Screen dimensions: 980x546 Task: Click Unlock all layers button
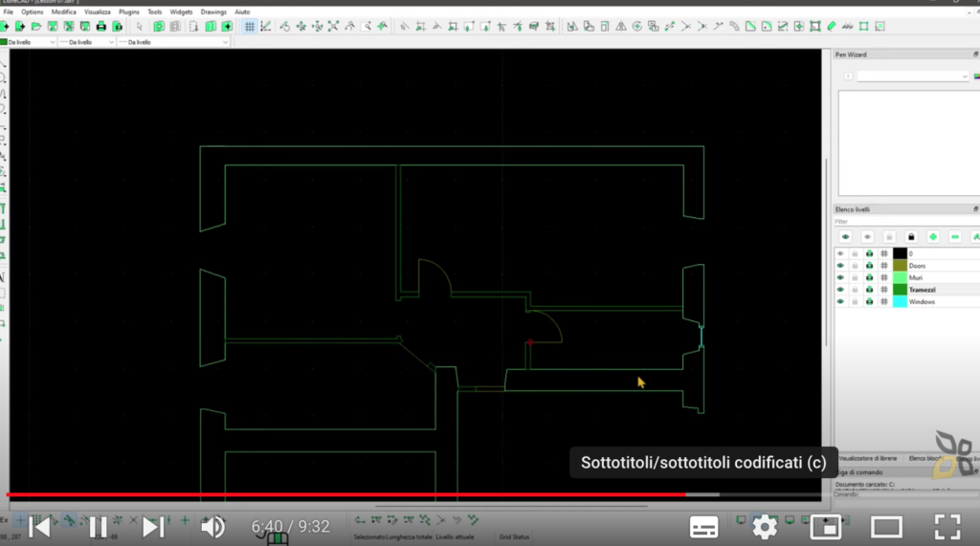[x=889, y=237]
